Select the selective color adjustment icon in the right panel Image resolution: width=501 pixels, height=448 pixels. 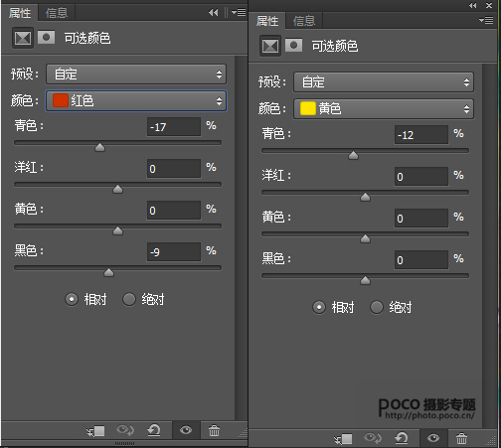pyautogui.click(x=270, y=46)
